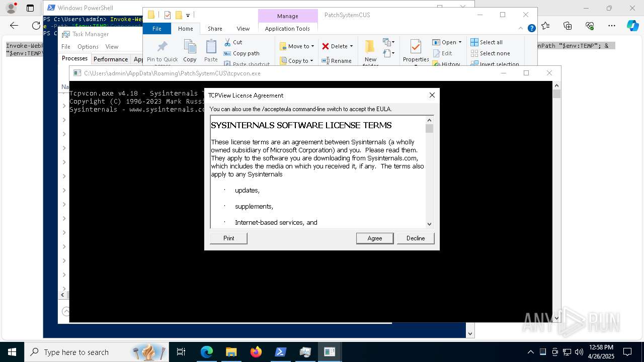
Task: Open the Copy to dropdown
Action: click(x=297, y=61)
